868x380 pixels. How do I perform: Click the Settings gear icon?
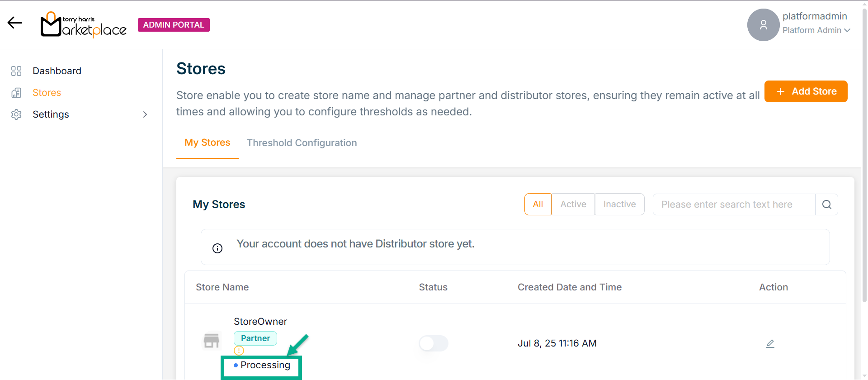[x=16, y=114]
